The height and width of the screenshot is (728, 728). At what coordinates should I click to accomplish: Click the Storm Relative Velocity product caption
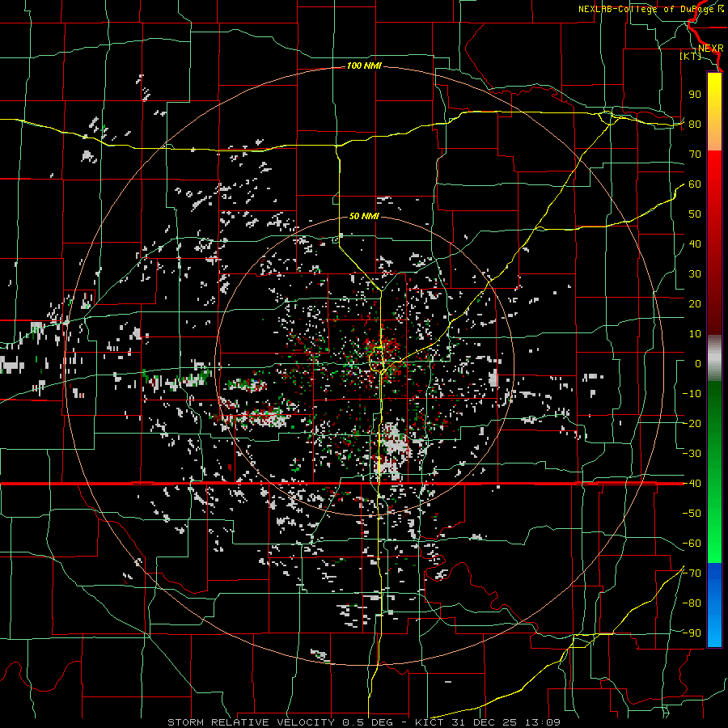[363, 722]
